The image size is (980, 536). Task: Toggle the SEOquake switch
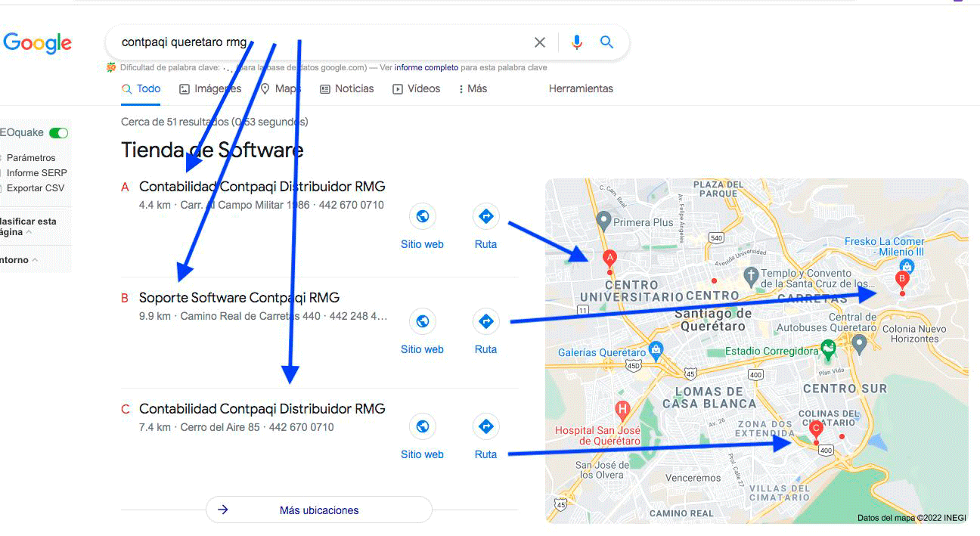click(x=58, y=133)
